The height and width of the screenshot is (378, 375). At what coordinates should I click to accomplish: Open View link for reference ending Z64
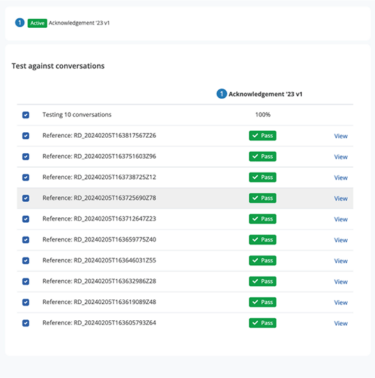pyautogui.click(x=341, y=323)
